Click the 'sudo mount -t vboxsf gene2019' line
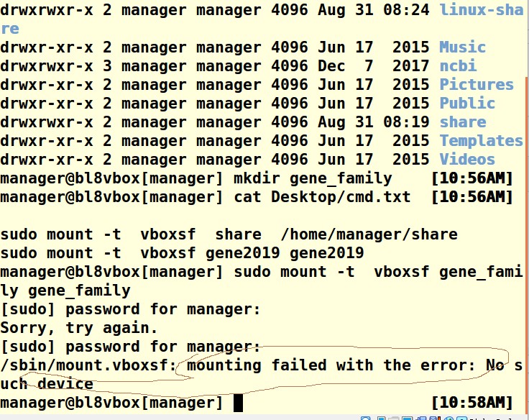The height and width of the screenshot is (420, 529). coord(182,253)
